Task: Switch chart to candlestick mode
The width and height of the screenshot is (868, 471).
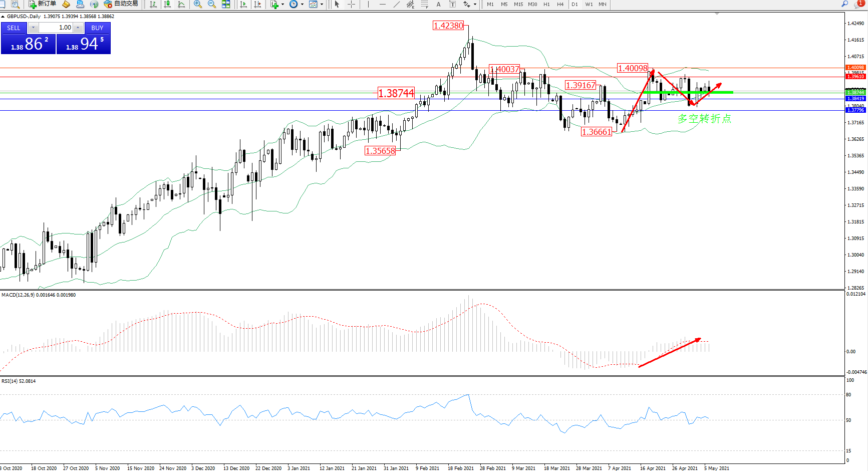Action: coord(167,4)
